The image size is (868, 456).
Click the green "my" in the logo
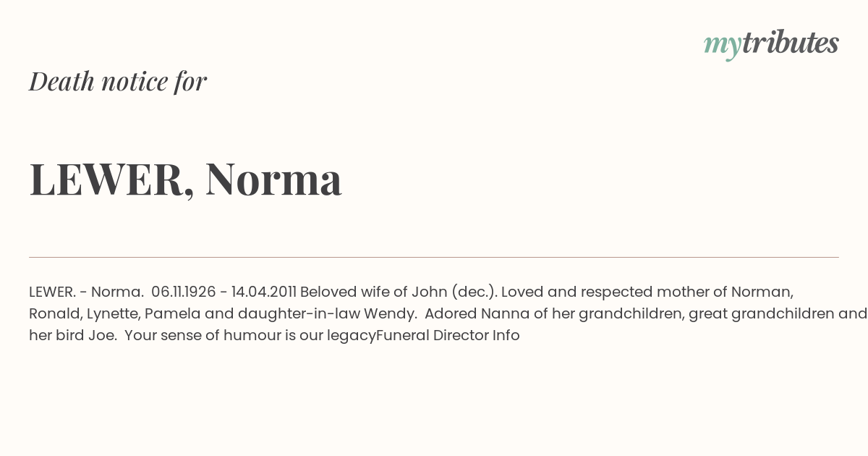tap(722, 46)
